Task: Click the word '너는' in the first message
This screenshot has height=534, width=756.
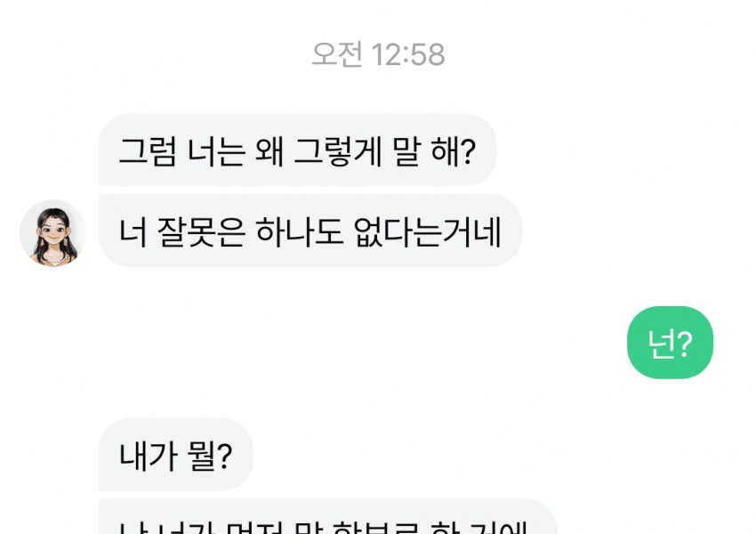Action: coord(216,151)
